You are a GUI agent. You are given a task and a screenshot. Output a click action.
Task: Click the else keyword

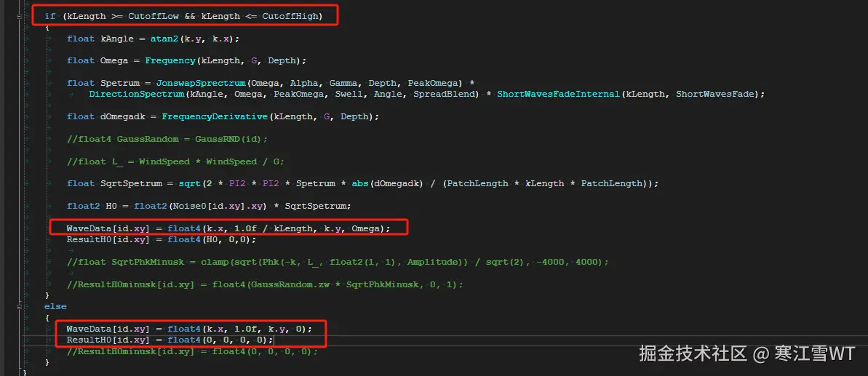(55, 306)
